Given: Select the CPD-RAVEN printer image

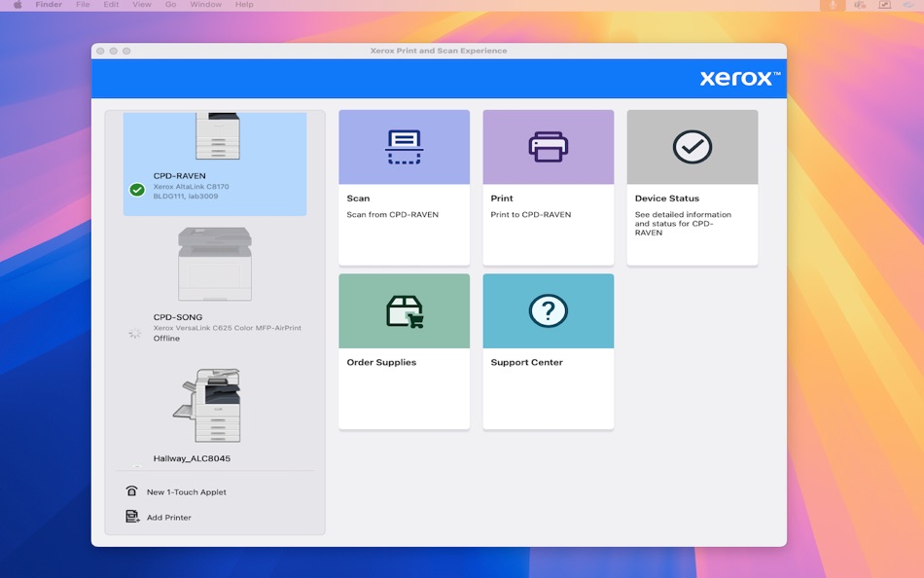Looking at the screenshot, I should [x=218, y=136].
